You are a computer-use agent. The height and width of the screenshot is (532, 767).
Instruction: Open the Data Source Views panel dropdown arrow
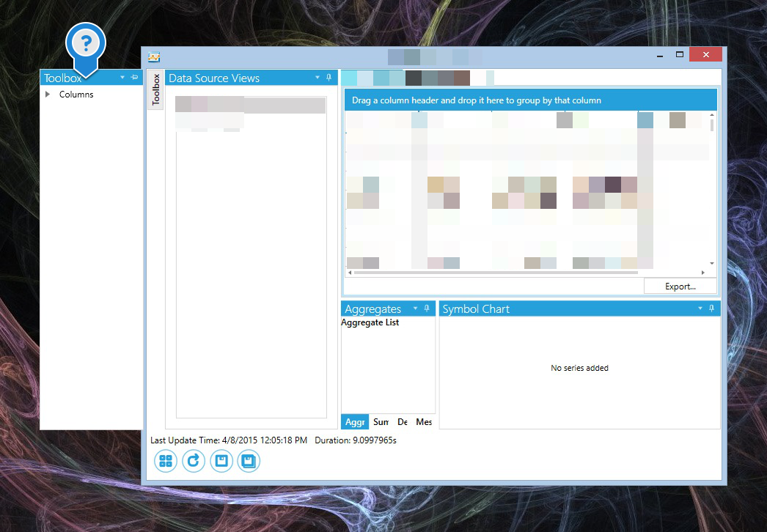tap(318, 77)
